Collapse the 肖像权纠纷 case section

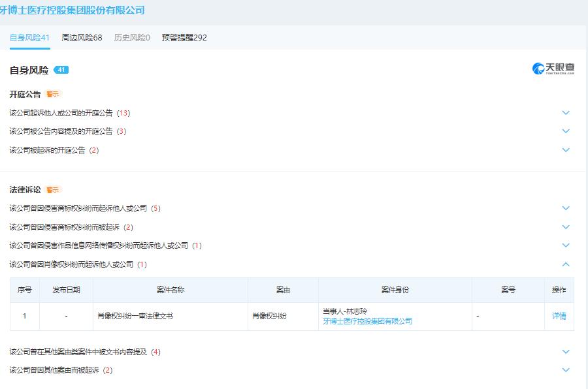pos(566,264)
